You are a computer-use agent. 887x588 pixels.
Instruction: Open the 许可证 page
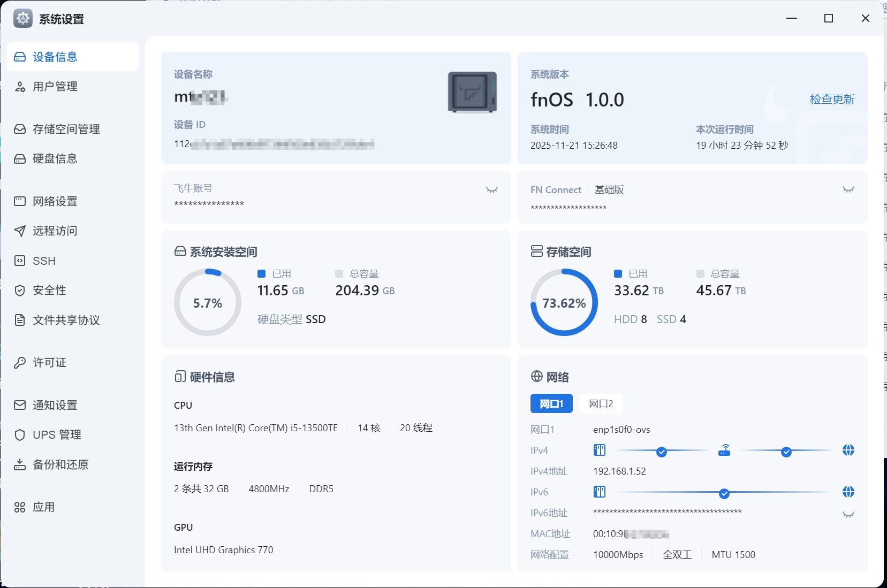[x=49, y=363]
